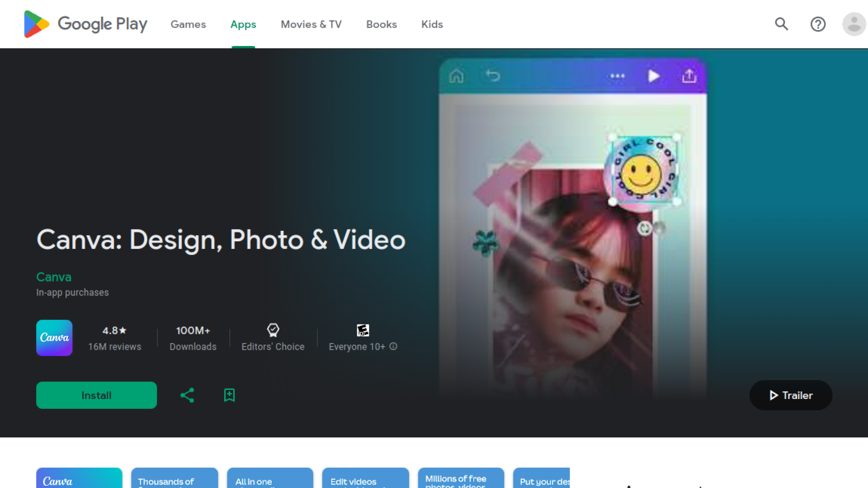Viewport: 868px width, 488px height.
Task: Open the Canva developer page link
Action: point(53,277)
